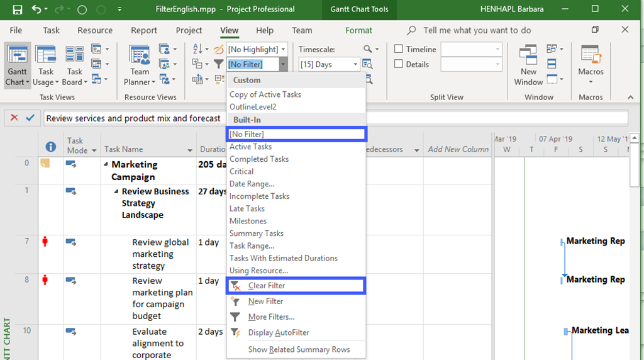Select the Critical filter
Image resolution: width=644 pixels, height=360 pixels.
point(296,171)
